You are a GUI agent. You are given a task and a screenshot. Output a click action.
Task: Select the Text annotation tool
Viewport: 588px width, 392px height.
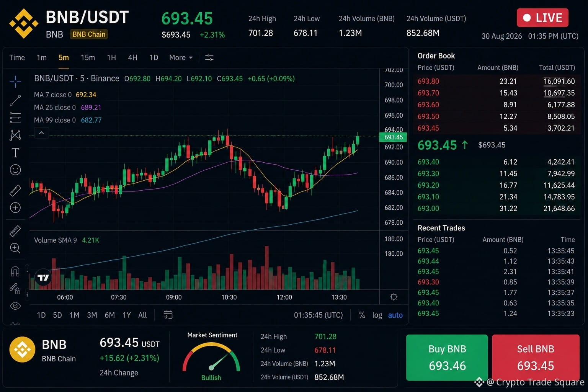(x=15, y=153)
